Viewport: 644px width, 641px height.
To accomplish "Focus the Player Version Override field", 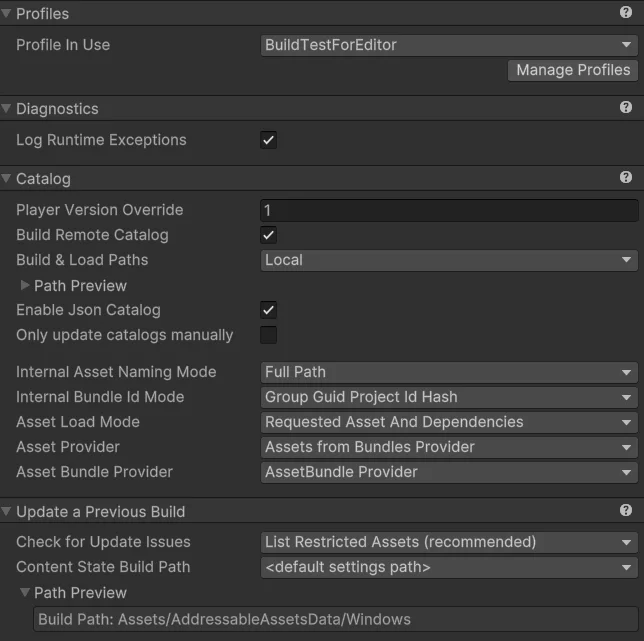I will coord(449,211).
